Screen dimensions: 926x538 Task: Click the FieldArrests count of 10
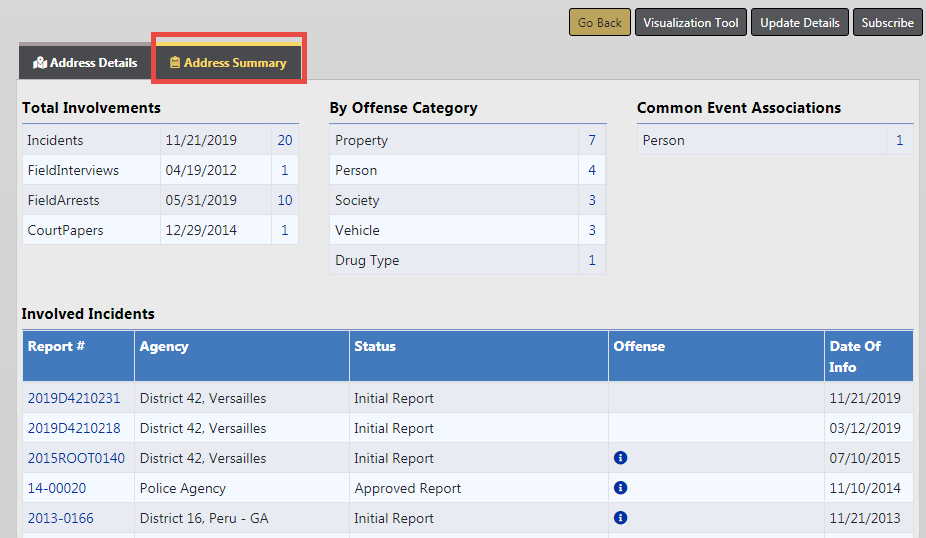click(285, 200)
